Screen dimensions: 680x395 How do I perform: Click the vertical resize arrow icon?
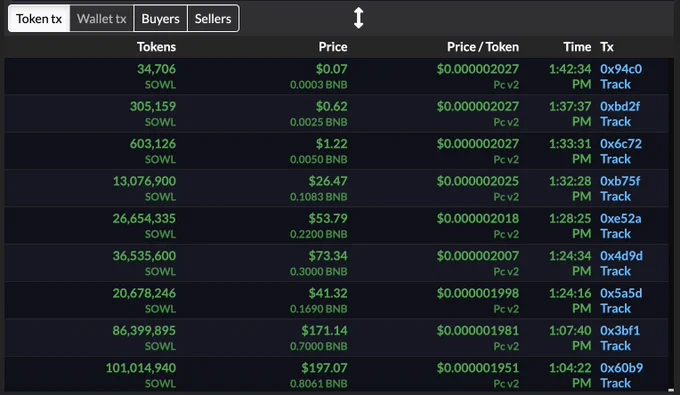pos(358,18)
